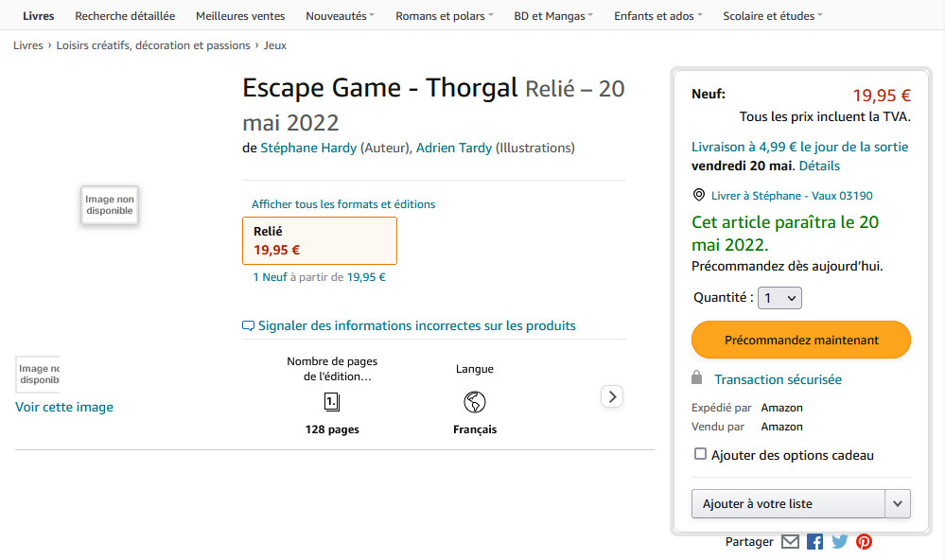Report incorrect product information link
Viewport: 945px width, 560px height.
(416, 325)
